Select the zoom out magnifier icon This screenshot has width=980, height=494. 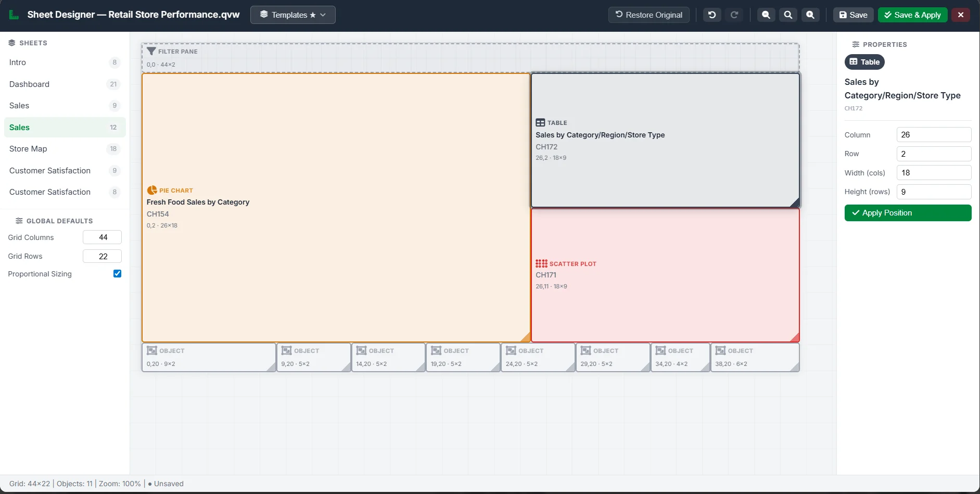766,15
